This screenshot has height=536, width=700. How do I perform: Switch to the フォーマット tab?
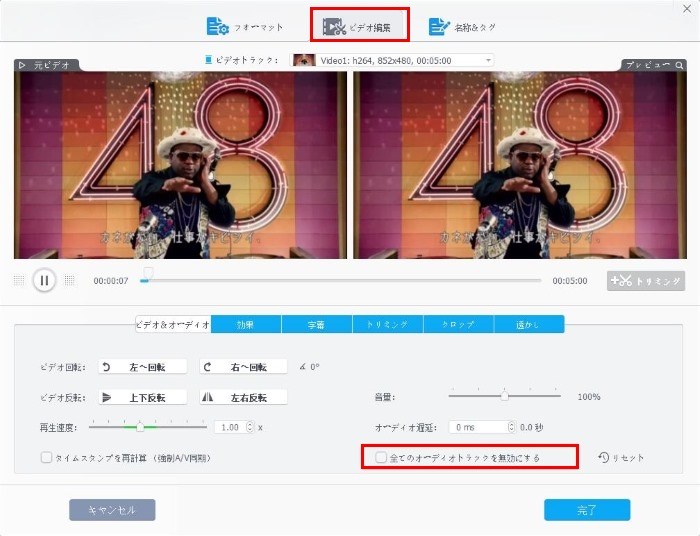(244, 27)
